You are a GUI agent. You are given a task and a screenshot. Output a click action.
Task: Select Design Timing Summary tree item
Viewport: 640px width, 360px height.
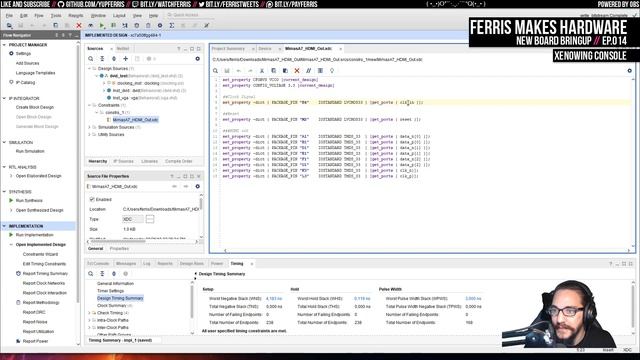click(x=120, y=298)
